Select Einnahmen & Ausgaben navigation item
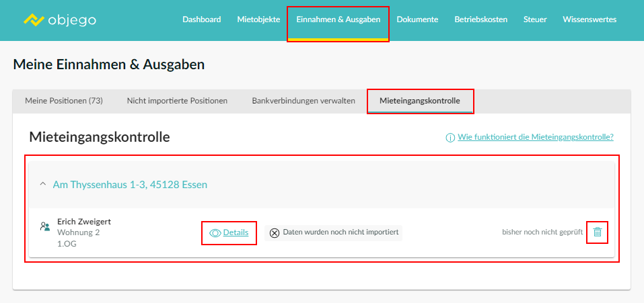644x303 pixels. point(338,19)
